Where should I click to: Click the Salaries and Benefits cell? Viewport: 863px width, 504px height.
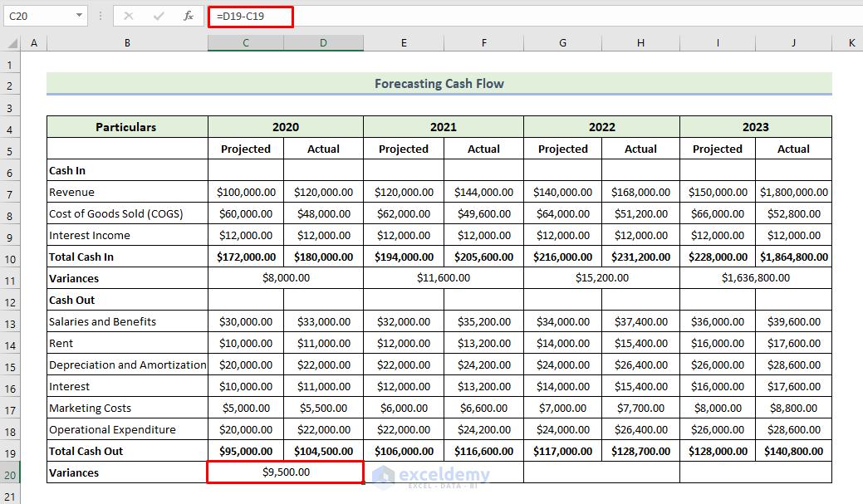[127, 321]
